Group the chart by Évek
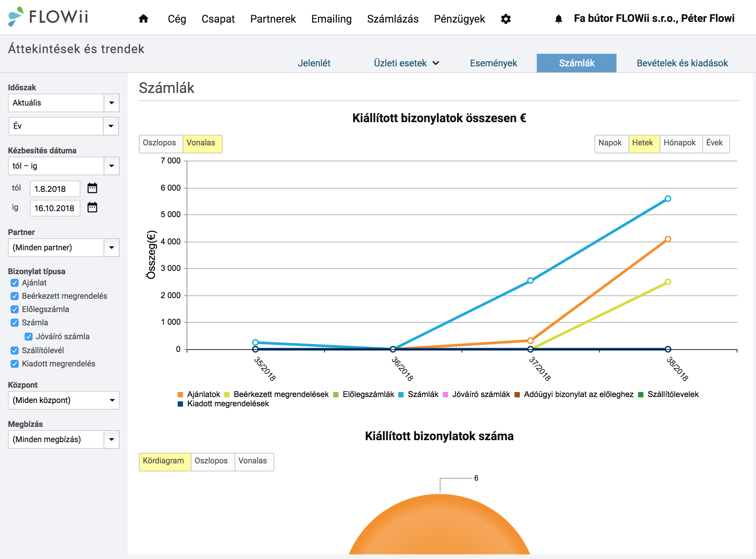756x559 pixels. pyautogui.click(x=716, y=144)
